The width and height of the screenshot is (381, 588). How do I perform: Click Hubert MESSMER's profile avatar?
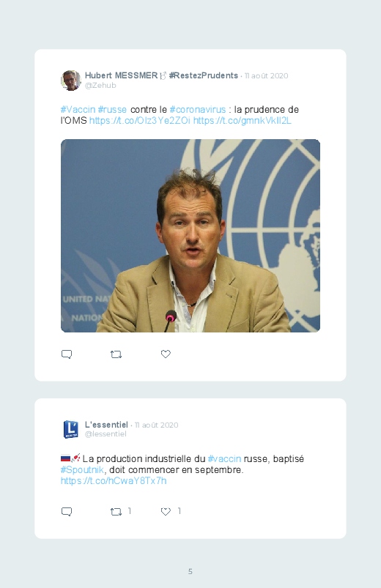(x=71, y=81)
